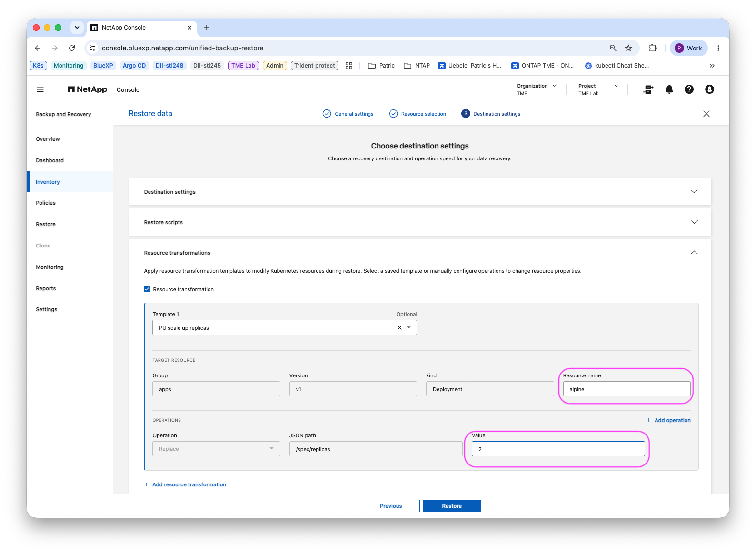Open Policies in the sidebar
Image resolution: width=756 pixels, height=553 pixels.
click(x=46, y=203)
